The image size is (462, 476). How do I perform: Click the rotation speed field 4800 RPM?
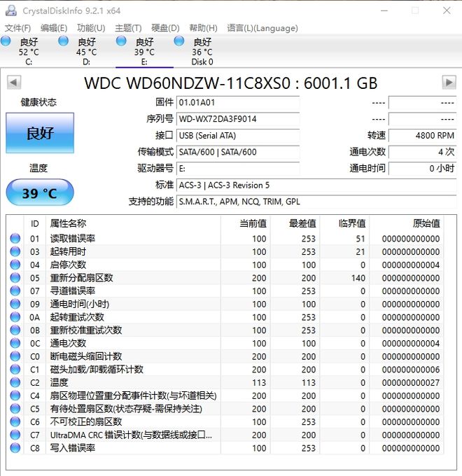point(423,136)
